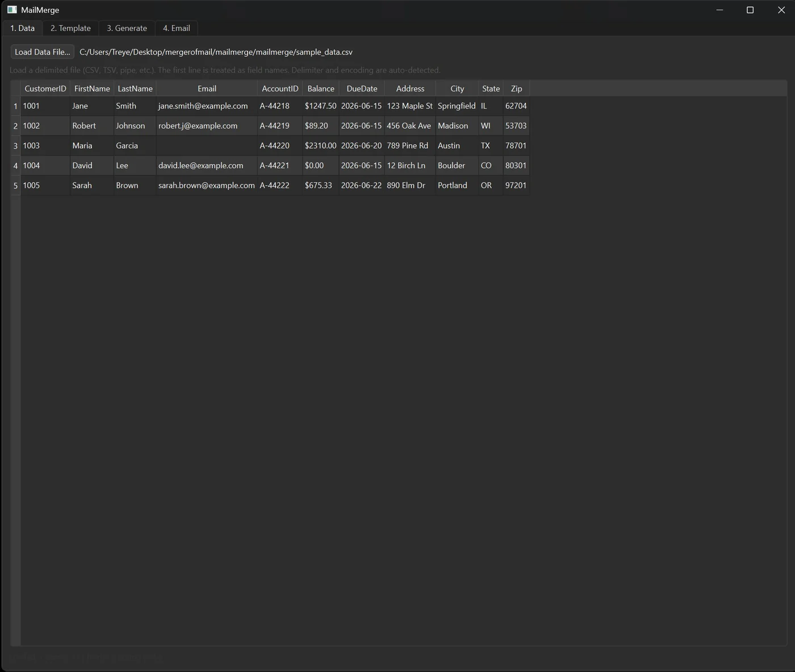Select row header number 5

pyautogui.click(x=15, y=186)
